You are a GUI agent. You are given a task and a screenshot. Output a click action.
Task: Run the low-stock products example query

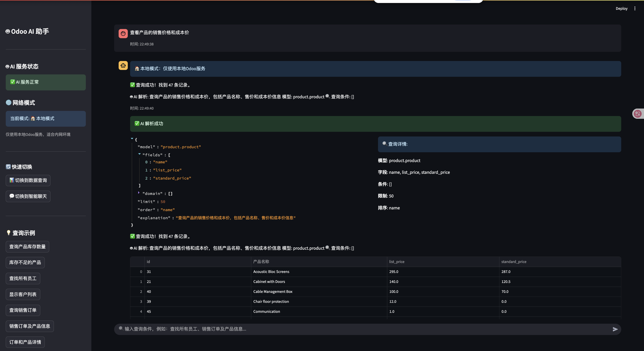(x=25, y=262)
